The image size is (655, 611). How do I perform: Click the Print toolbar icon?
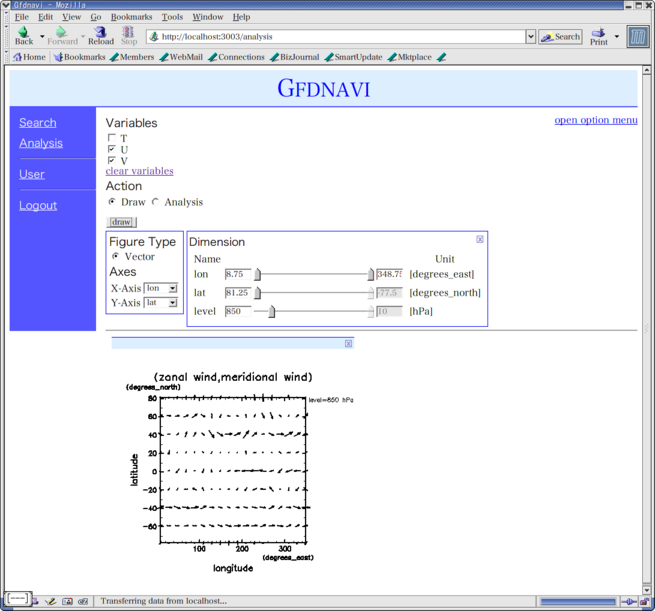pyautogui.click(x=598, y=34)
